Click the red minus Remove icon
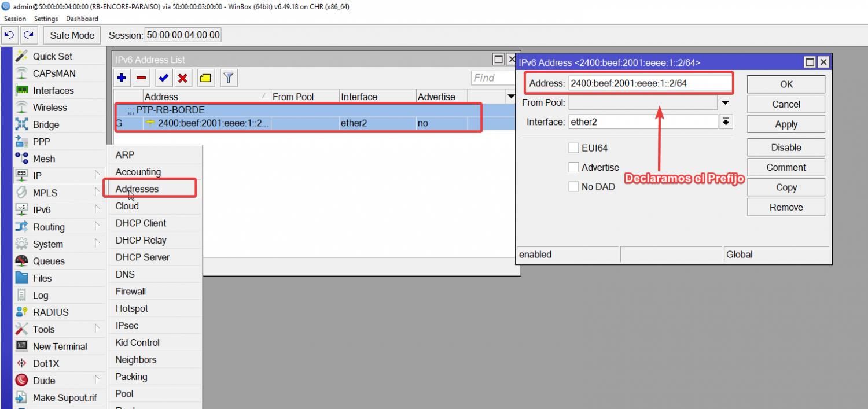Screen dimensions: 868x409 141,78
